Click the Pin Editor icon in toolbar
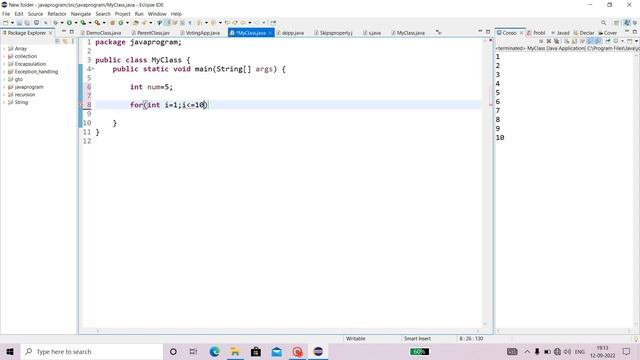 click(x=273, y=23)
